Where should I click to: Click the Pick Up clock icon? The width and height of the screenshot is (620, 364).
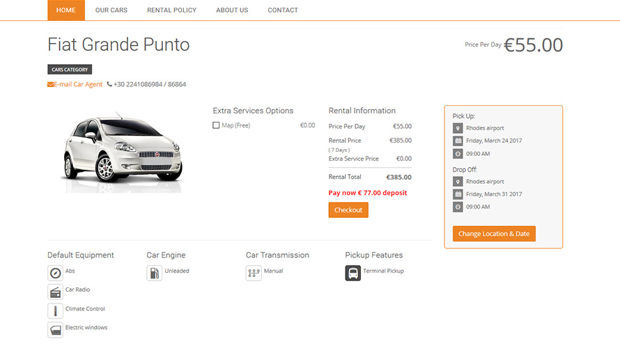pos(458,154)
